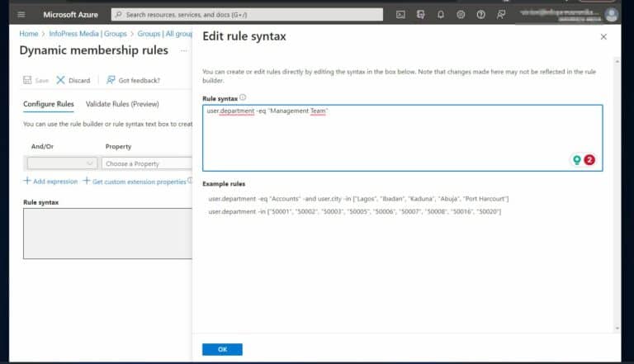
Task: Open Cloud Shell from the top bar
Action: click(400, 15)
